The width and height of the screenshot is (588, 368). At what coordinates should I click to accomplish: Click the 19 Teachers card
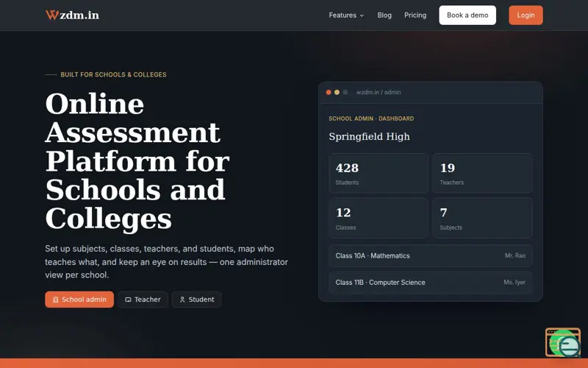pos(483,173)
